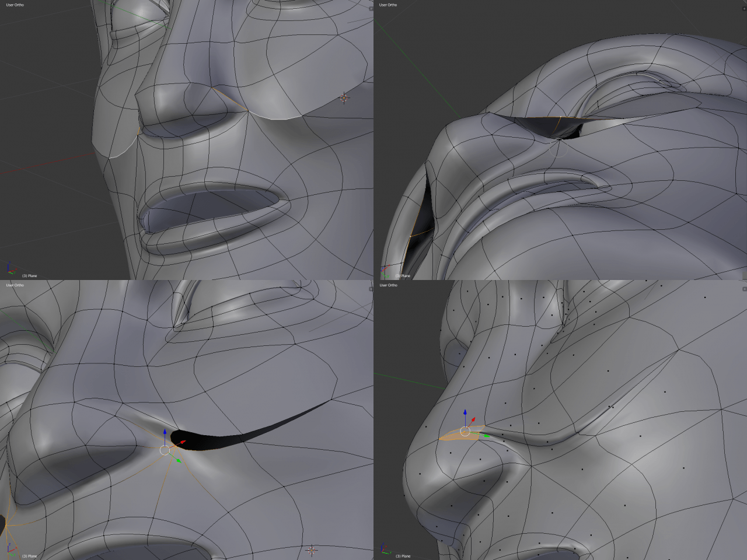747x560 pixels.
Task: Click "User Ortho" label in top-right viewport
Action: [x=388, y=5]
